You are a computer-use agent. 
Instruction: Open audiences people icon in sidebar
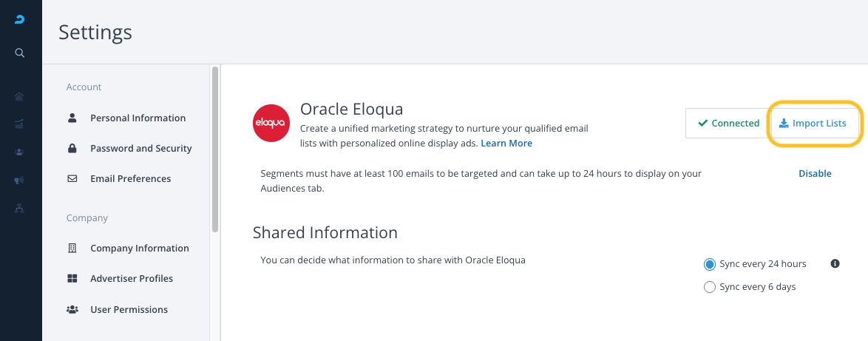coord(20,152)
